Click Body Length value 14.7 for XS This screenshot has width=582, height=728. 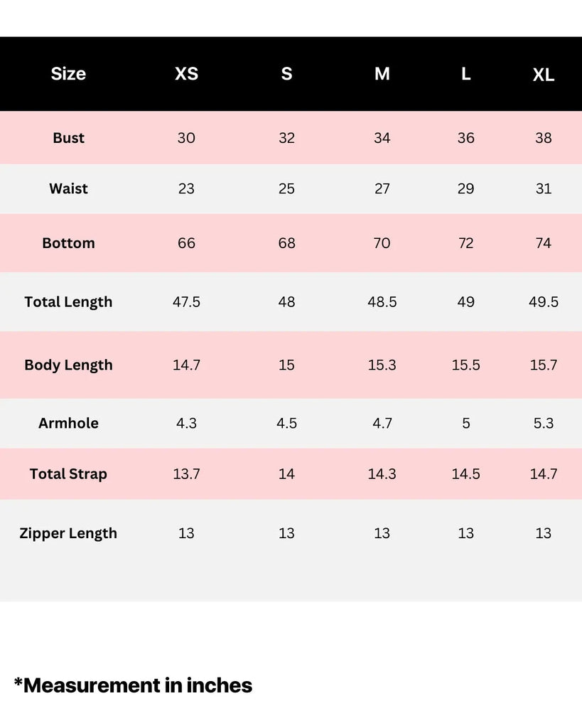[186, 365]
